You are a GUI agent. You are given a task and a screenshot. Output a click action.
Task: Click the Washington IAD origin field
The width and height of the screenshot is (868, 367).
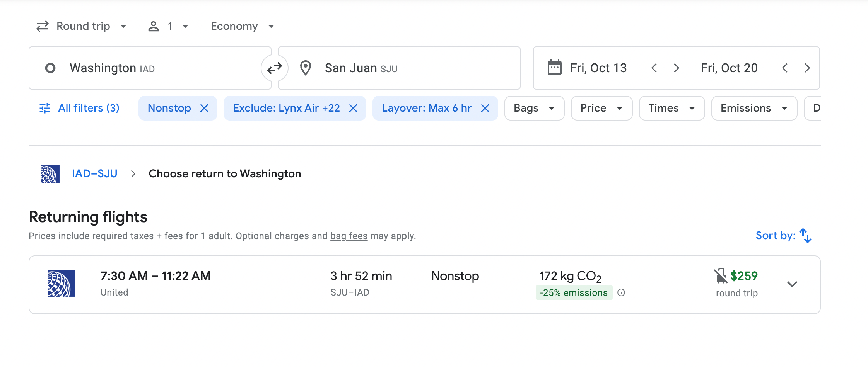150,68
